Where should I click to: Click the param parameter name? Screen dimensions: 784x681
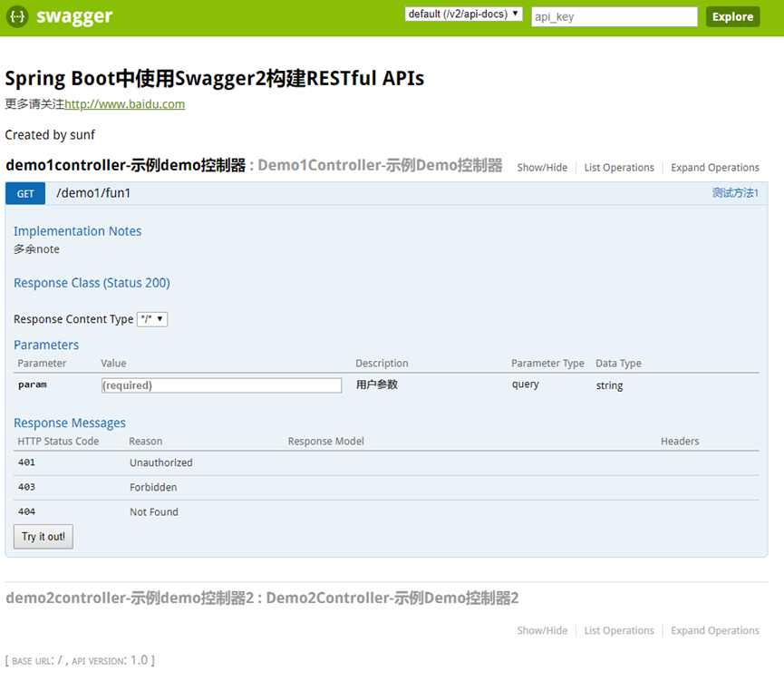(33, 384)
